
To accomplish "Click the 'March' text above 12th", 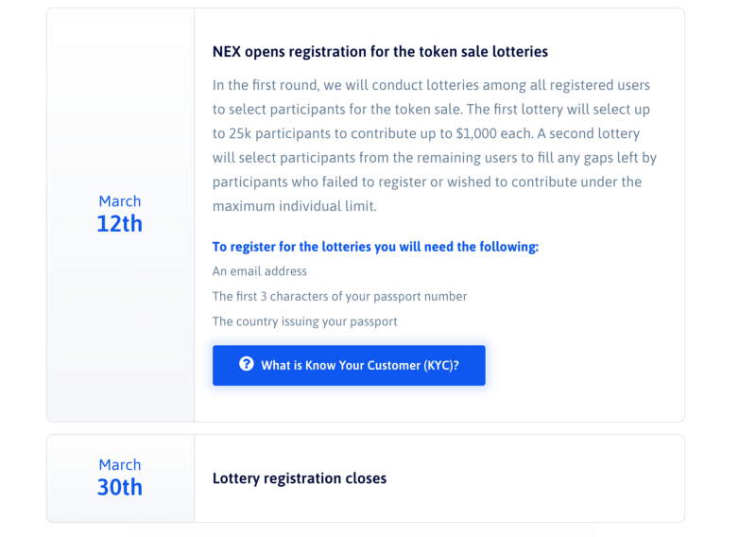I will coord(120,201).
